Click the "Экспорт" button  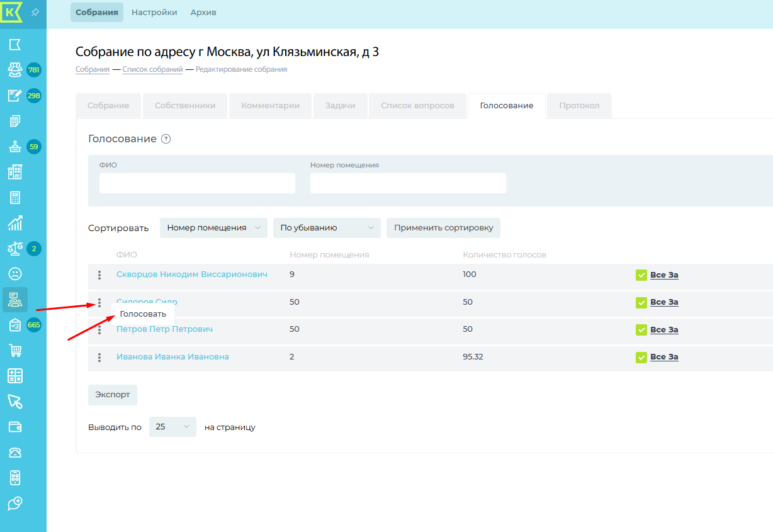pos(113,395)
